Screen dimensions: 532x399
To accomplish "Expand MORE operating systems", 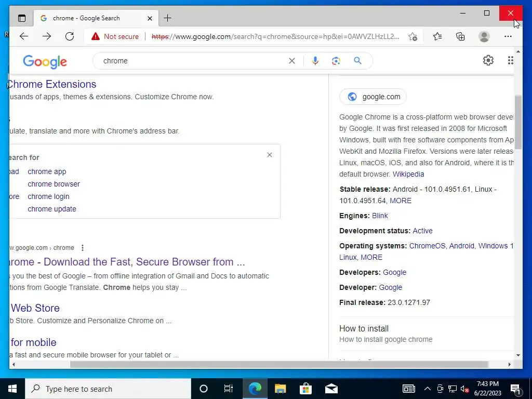I will click(371, 257).
